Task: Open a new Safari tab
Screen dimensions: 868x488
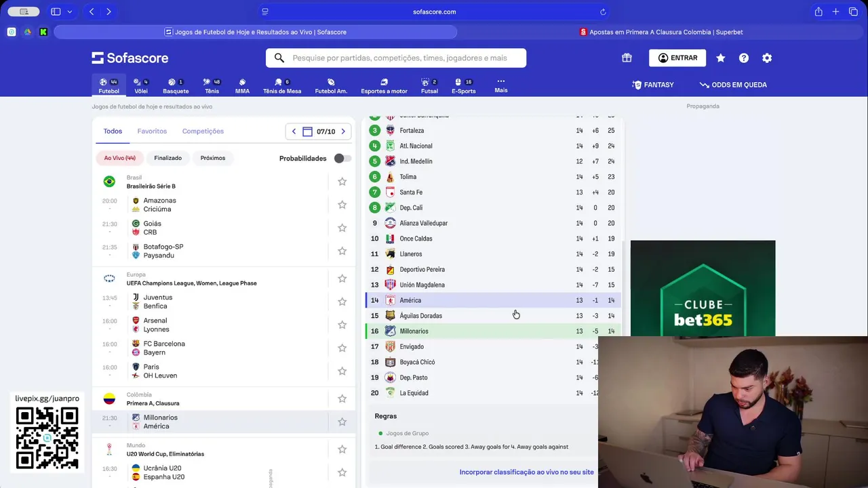Action: coord(835,12)
